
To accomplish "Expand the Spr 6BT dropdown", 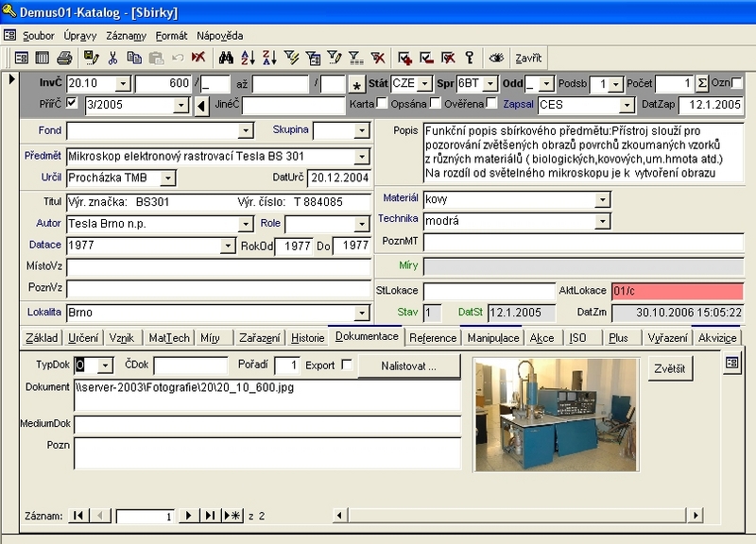I will pyautogui.click(x=490, y=84).
